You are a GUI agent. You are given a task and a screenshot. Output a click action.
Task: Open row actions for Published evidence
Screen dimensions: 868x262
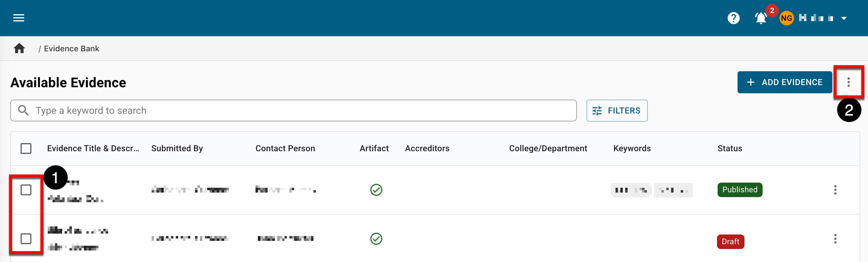click(835, 190)
